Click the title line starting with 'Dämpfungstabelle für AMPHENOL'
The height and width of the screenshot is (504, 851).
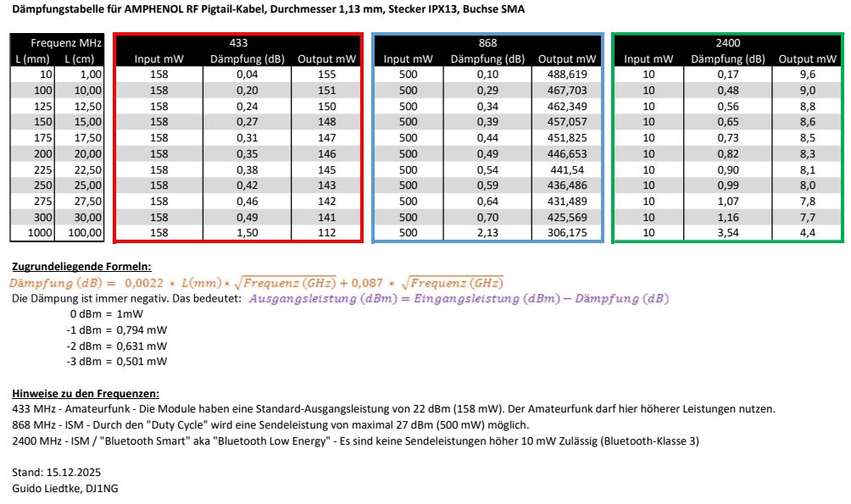click(268, 9)
